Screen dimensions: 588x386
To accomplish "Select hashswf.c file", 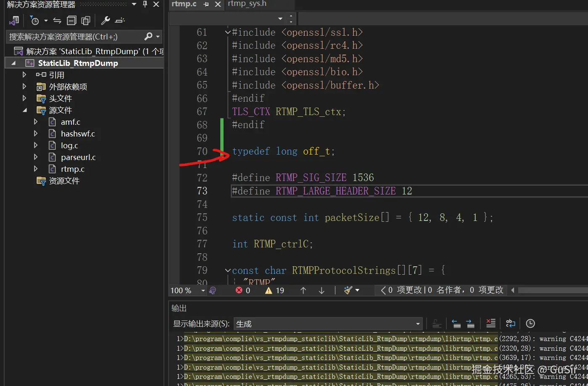I will [78, 134].
